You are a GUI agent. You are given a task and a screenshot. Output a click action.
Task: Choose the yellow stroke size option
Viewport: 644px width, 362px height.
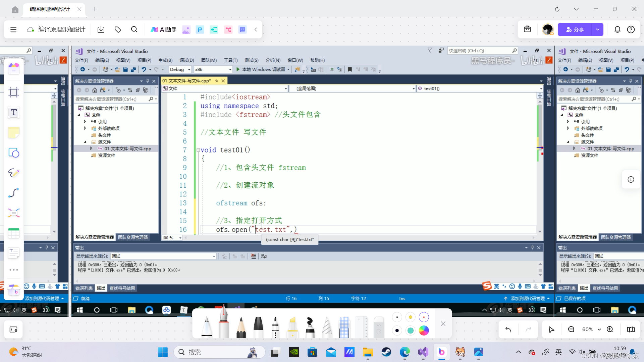410,317
